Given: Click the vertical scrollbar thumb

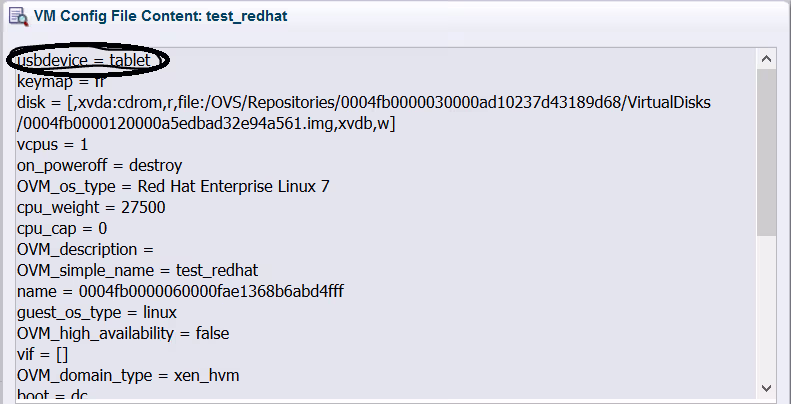Looking at the screenshot, I should click(x=766, y=150).
